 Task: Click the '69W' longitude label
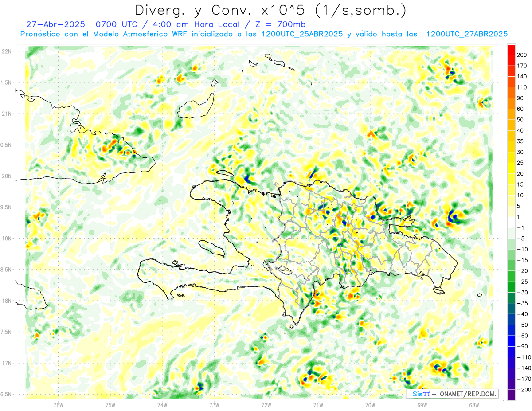coord(422,404)
